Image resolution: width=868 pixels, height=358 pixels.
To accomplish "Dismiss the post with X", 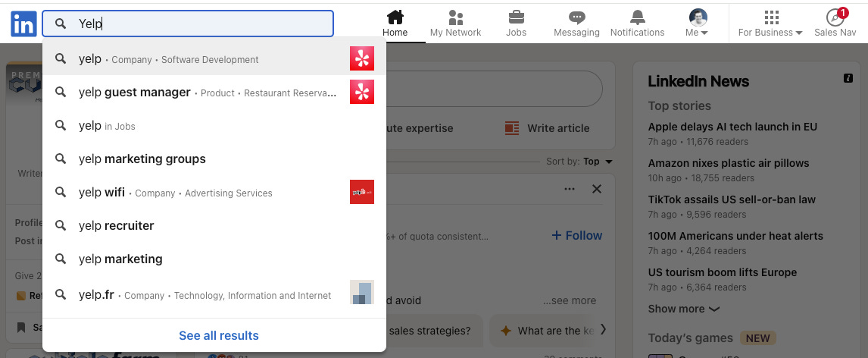I will pyautogui.click(x=597, y=189).
